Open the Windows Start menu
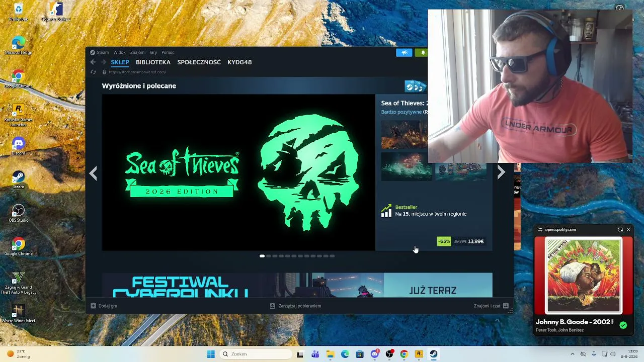This screenshot has height=362, width=644. [211, 354]
